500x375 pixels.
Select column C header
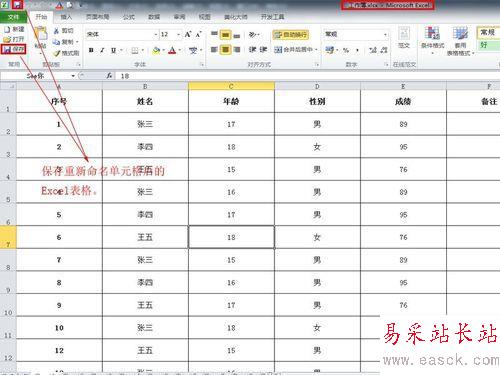[231, 86]
